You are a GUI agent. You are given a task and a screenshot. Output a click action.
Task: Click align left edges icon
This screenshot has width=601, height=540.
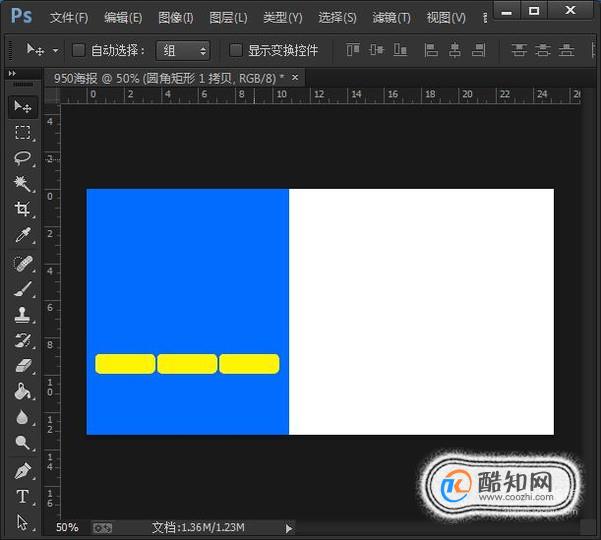[x=431, y=50]
